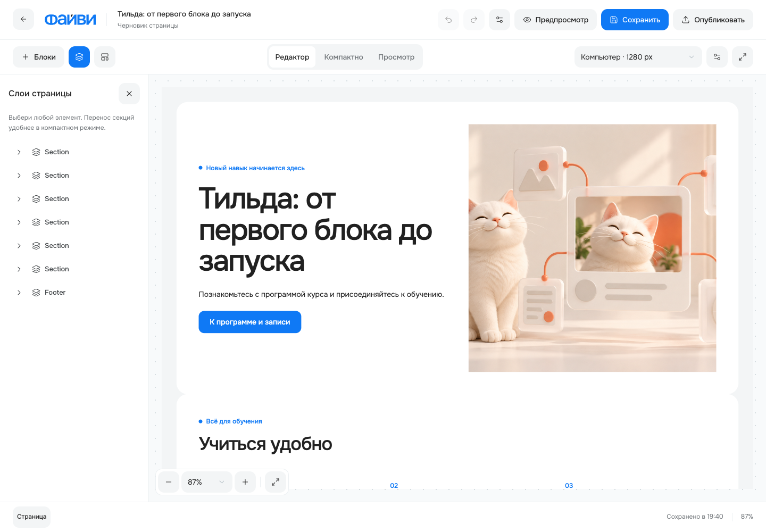766x532 pixels.
Task: Select the К программе и записи canvas button
Action: (250, 322)
